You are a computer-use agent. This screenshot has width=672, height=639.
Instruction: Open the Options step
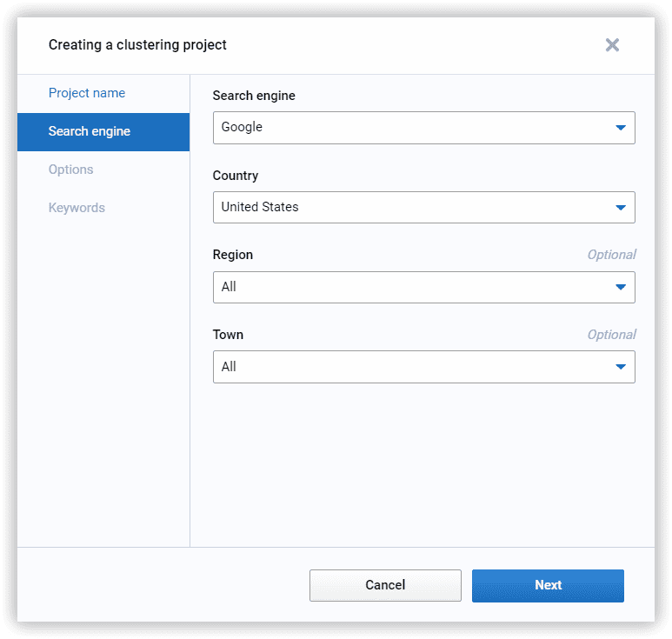click(70, 170)
